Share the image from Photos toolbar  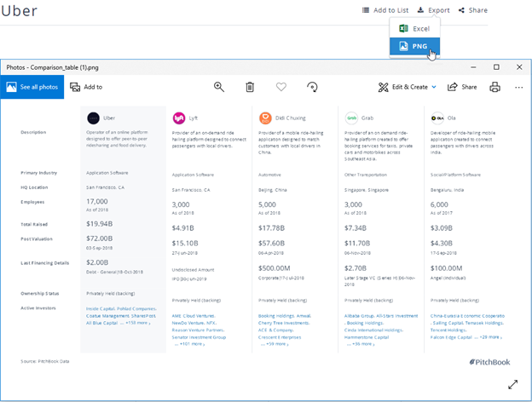[x=462, y=87]
